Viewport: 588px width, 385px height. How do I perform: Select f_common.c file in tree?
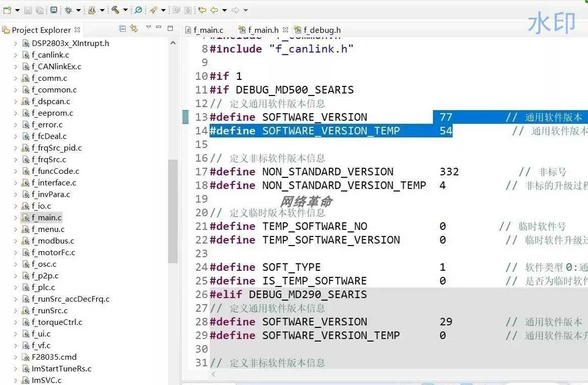(54, 90)
